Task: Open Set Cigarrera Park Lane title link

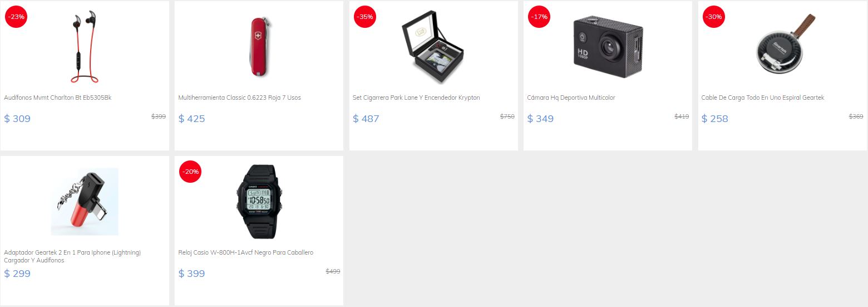Action: click(416, 98)
